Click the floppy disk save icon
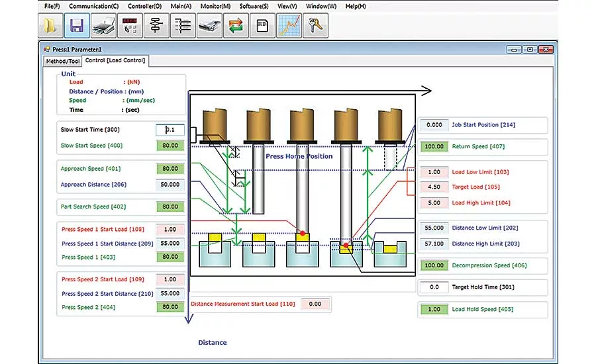 click(77, 25)
